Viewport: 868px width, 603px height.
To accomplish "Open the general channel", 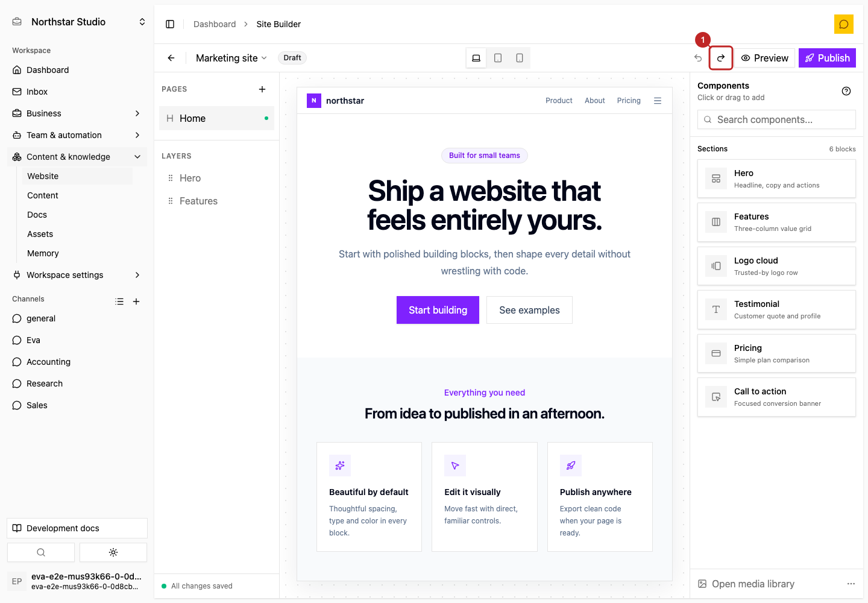I will point(77,318).
